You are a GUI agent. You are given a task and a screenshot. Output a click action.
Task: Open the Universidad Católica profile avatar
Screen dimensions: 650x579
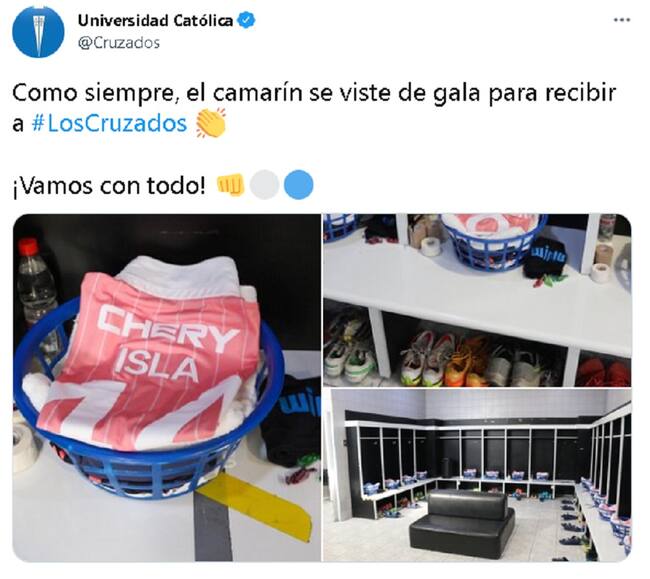click(x=38, y=31)
